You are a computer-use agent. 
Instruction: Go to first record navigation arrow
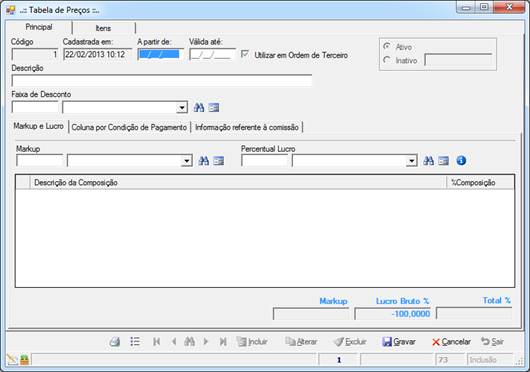(156, 342)
